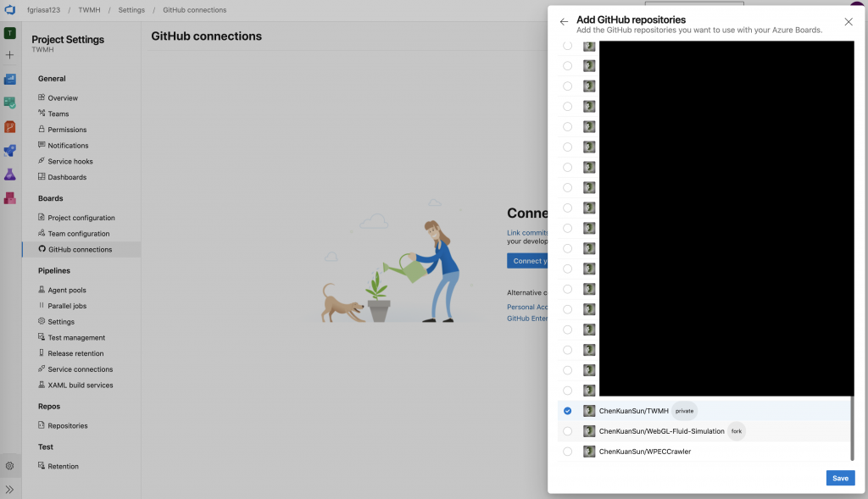Click the fork badge on WebGL-Fluid-Simulation
Image resolution: width=868 pixels, height=499 pixels.
(737, 431)
